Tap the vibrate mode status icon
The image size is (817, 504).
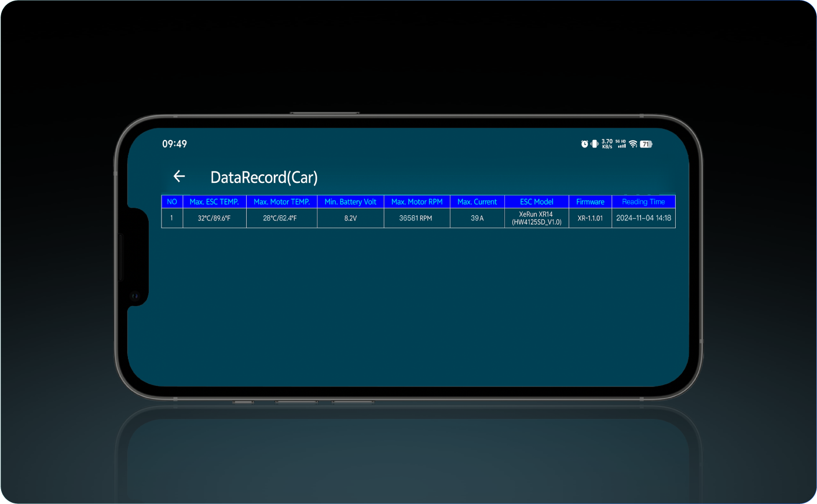pos(594,144)
